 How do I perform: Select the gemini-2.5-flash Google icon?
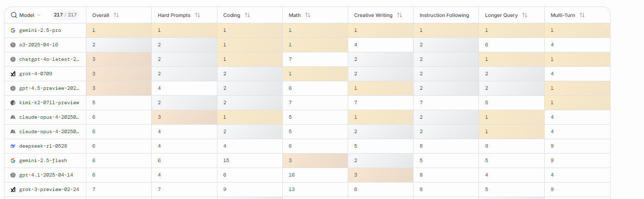(x=13, y=161)
